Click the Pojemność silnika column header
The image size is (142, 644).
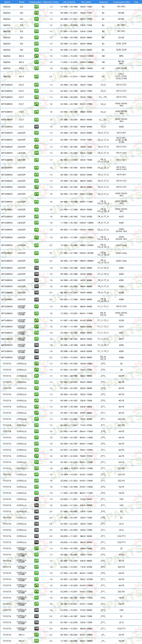(51, 2)
